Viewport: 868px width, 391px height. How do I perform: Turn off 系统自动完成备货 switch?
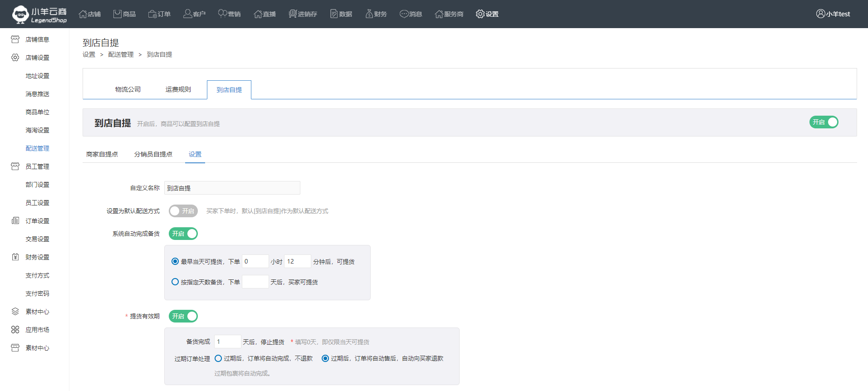pos(183,234)
